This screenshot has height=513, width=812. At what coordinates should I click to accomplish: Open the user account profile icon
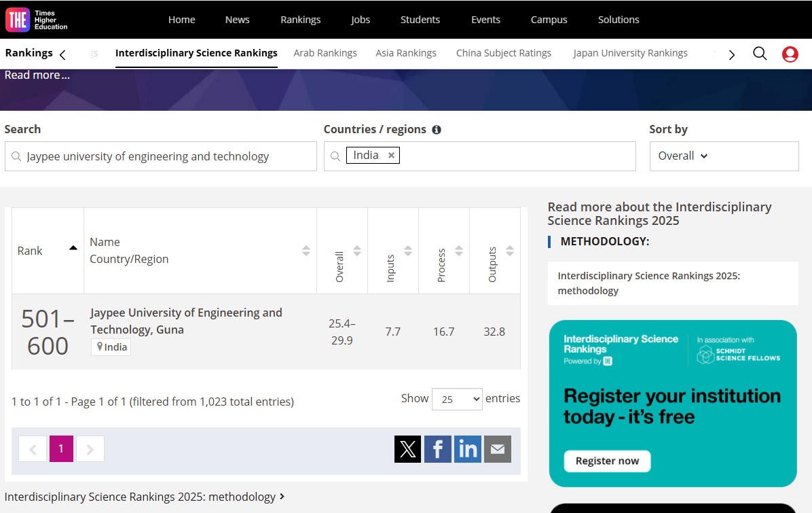tap(790, 54)
